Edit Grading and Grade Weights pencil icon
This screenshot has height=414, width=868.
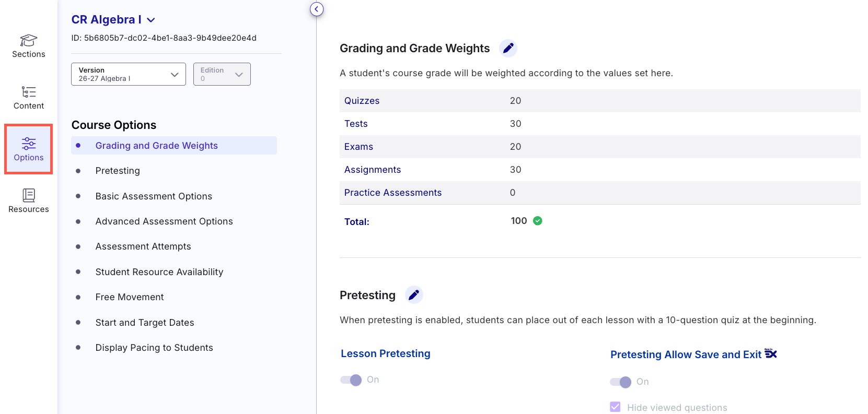[508, 48]
